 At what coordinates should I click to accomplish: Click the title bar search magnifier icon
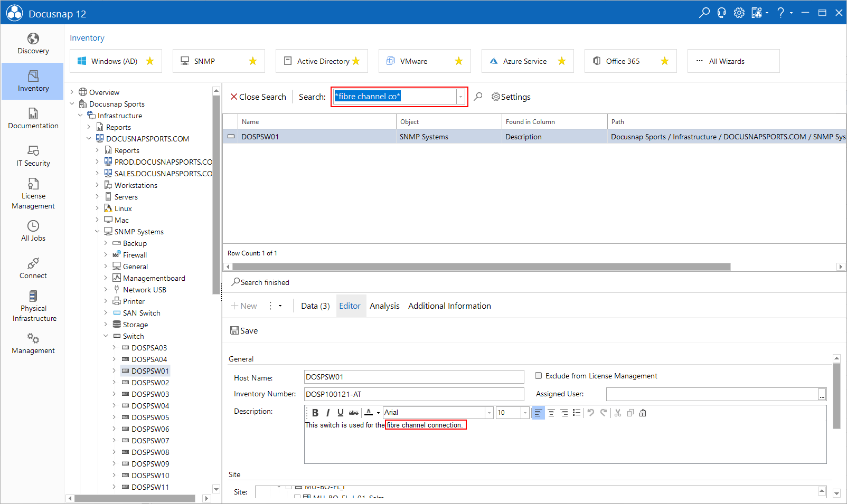point(704,13)
